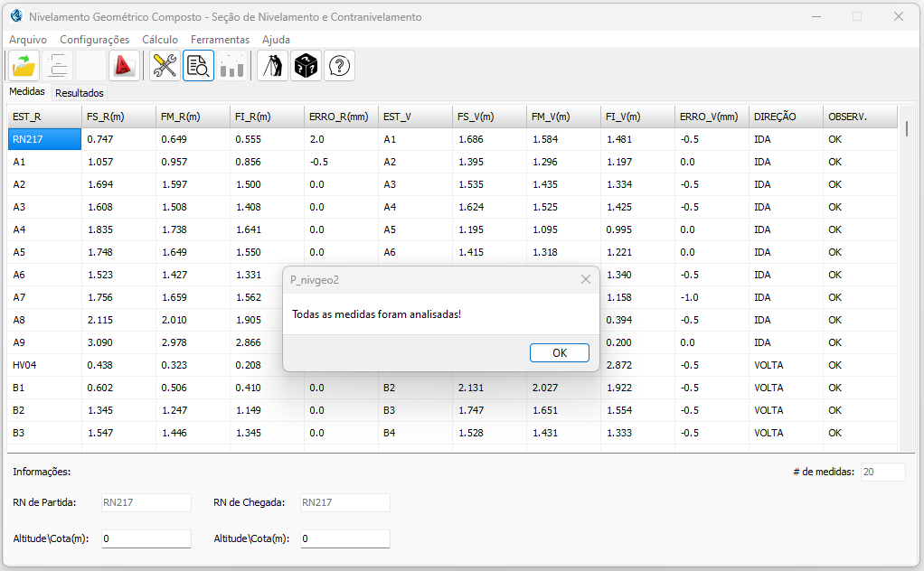The image size is (924, 571).
Task: Click the FI_V value 2.872 in row HV04
Action: (637, 365)
